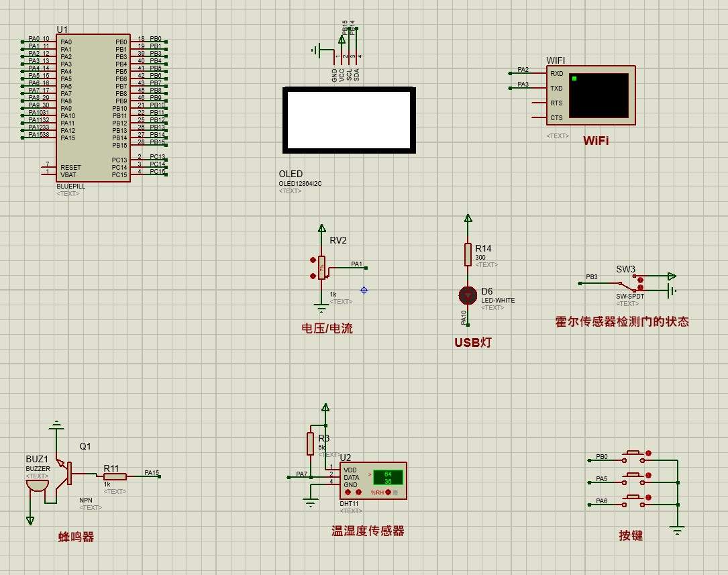Screen dimensions: 728x575
Task: Select the power arrow above R14
Action: click(468, 218)
